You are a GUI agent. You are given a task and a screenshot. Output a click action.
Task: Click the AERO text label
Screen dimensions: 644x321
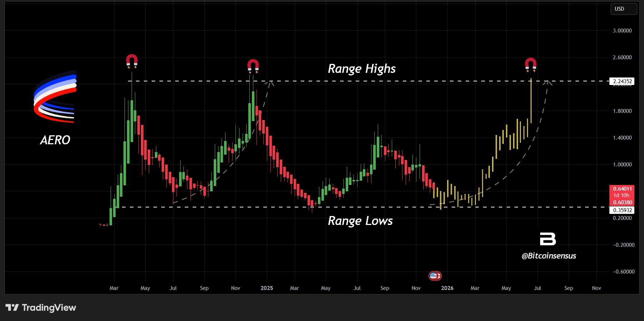(x=55, y=140)
